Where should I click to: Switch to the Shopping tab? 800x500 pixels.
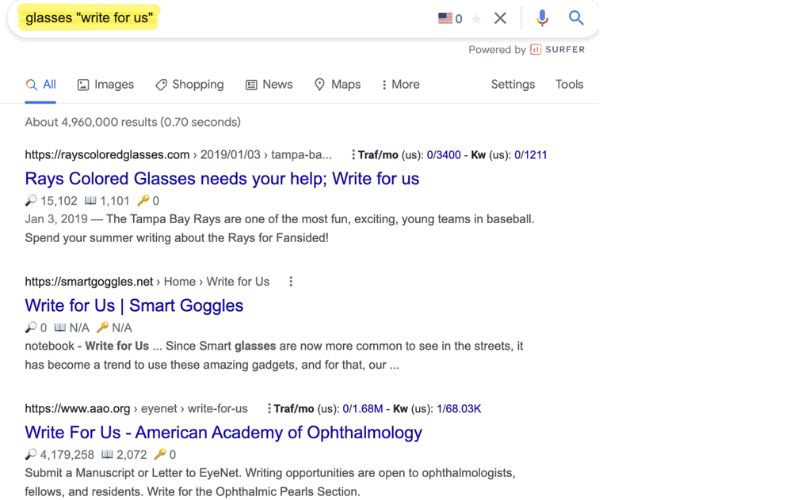click(190, 85)
